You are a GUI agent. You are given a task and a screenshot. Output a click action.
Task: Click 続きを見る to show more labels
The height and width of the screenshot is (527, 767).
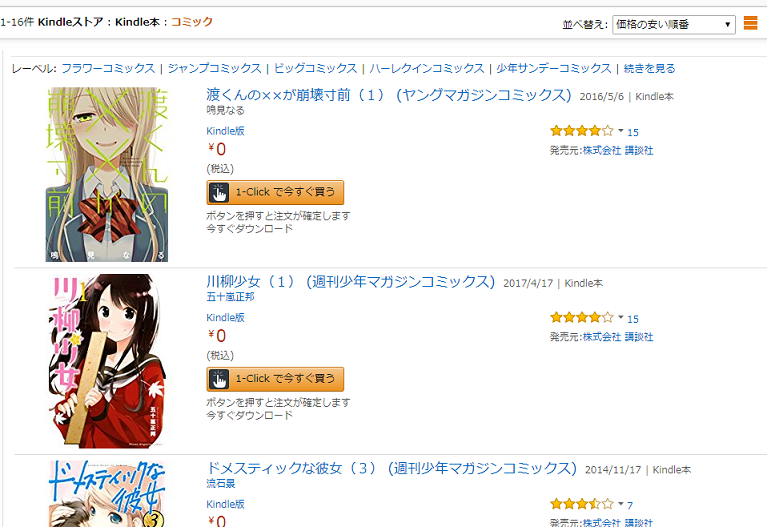(650, 68)
